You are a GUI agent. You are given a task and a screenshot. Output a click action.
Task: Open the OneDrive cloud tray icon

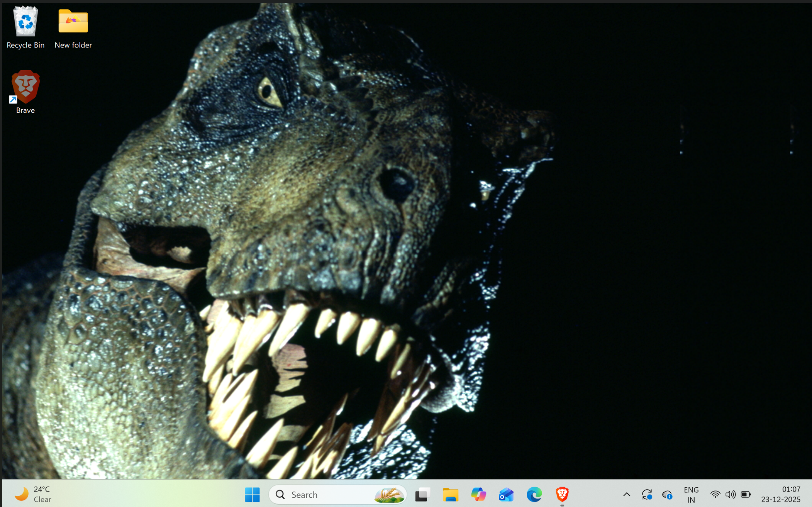(x=667, y=494)
